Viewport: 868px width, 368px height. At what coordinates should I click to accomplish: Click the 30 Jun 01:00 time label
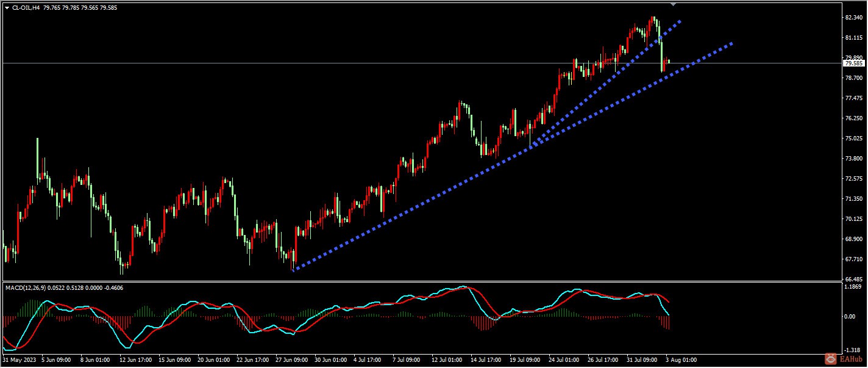[331, 360]
